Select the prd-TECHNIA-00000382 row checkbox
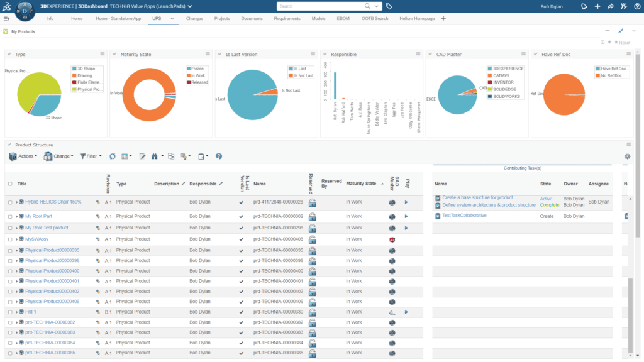644x362 pixels. tap(10, 322)
